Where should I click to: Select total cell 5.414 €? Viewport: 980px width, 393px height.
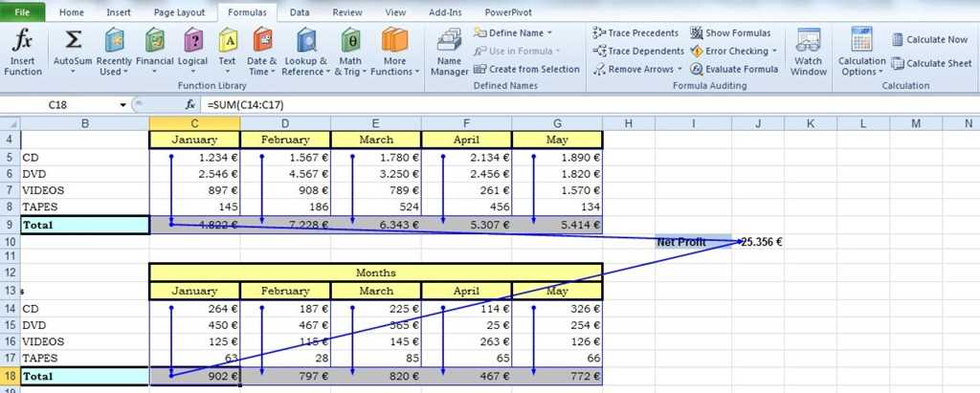point(558,225)
